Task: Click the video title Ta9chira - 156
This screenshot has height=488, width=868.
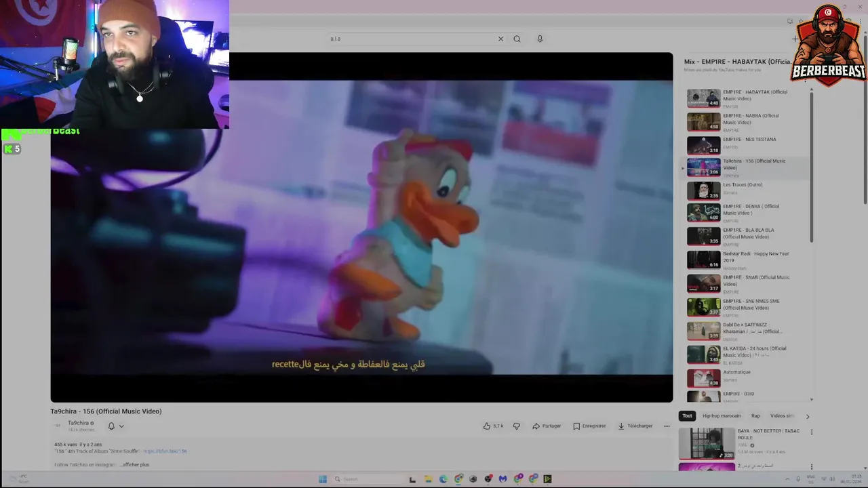Action: pos(106,411)
